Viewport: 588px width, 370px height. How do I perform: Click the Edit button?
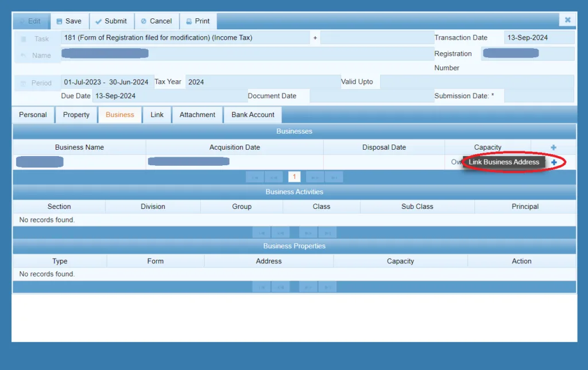point(32,20)
